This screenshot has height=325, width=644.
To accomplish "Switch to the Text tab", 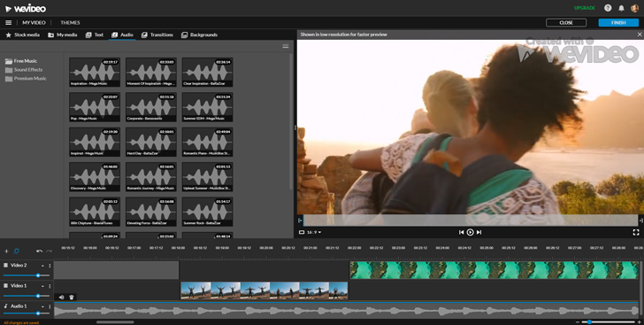I will 94,35.
